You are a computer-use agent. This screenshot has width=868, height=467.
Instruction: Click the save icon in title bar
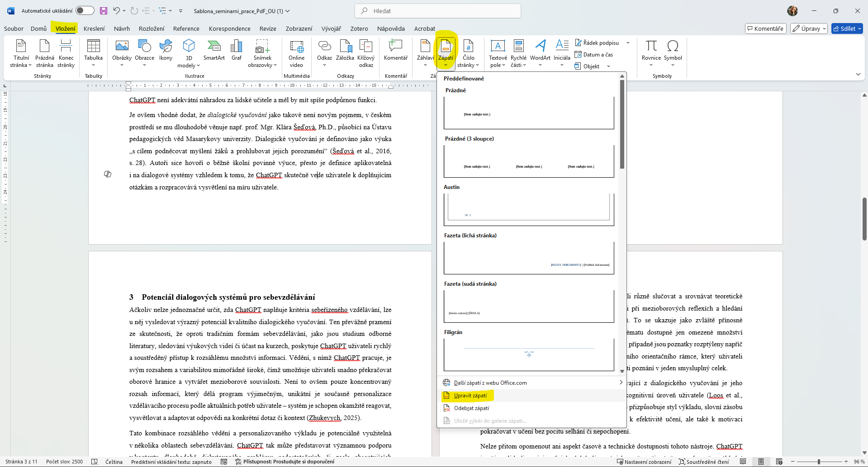(104, 11)
